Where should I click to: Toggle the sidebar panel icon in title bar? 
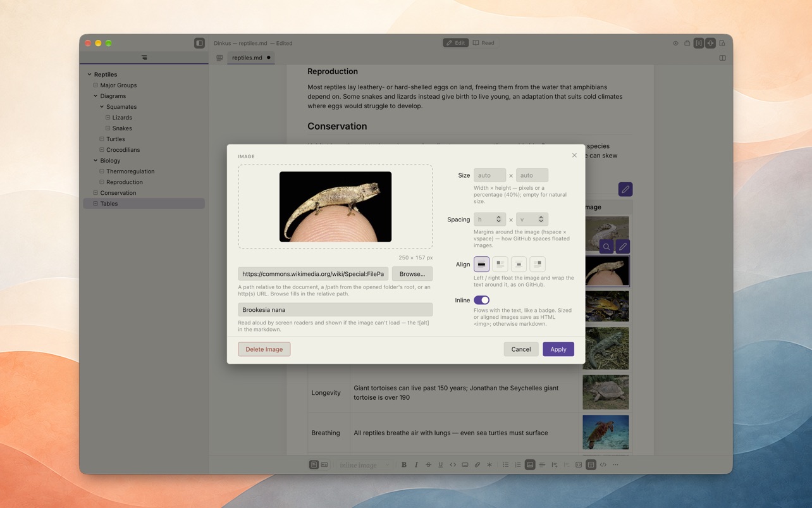coord(199,43)
